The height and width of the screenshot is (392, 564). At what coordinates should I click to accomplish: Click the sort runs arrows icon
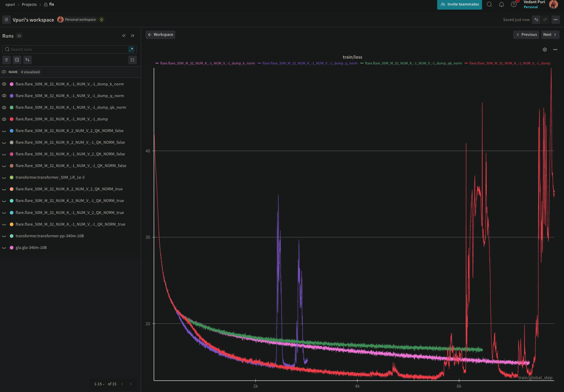pos(27,60)
